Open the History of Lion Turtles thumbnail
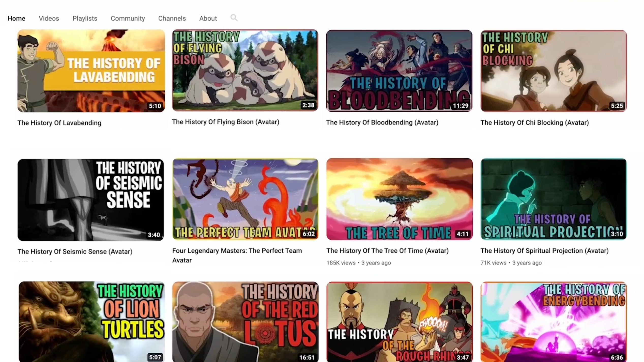This screenshot has width=644, height=362. pos(92,322)
